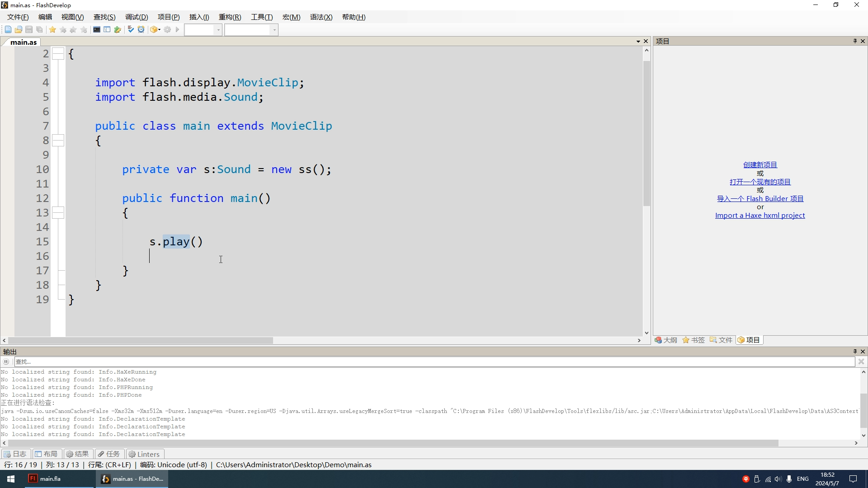Click the microphone tray icon

pyautogui.click(x=789, y=479)
